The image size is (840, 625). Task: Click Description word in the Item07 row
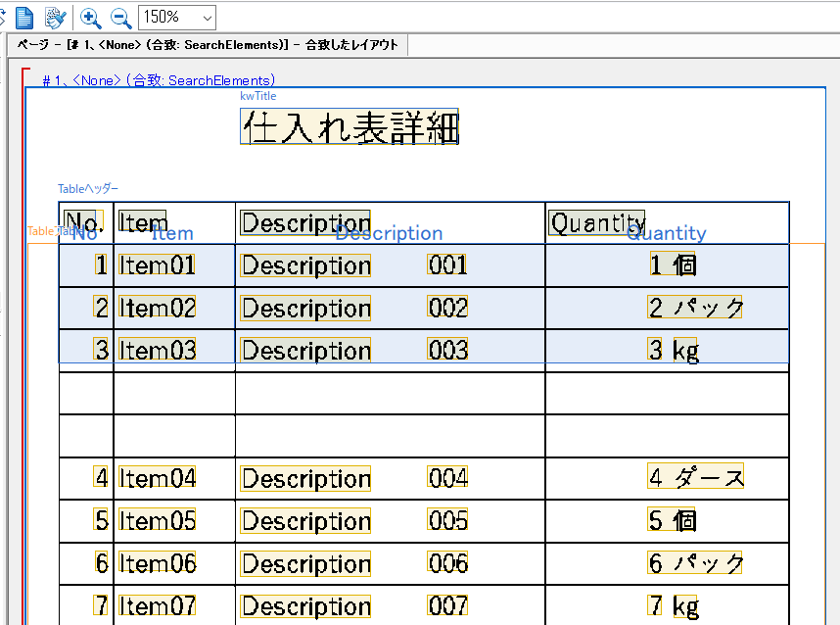pyautogui.click(x=305, y=606)
